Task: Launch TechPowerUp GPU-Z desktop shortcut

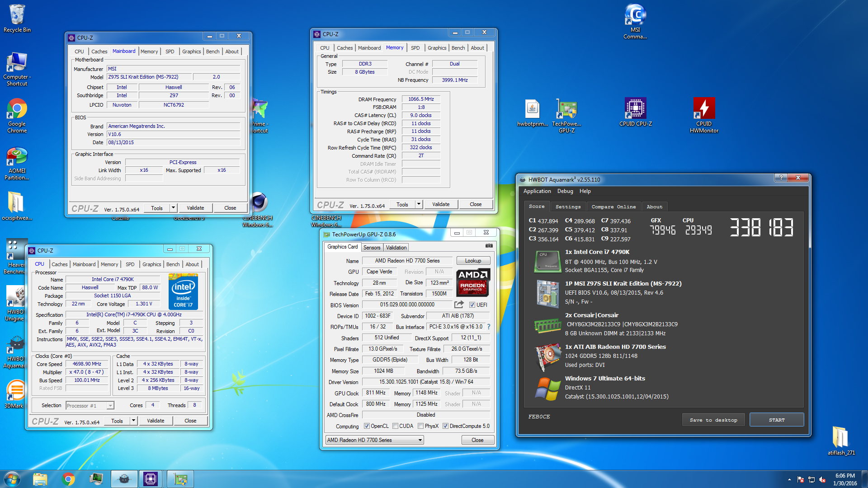Action: pyautogui.click(x=566, y=116)
